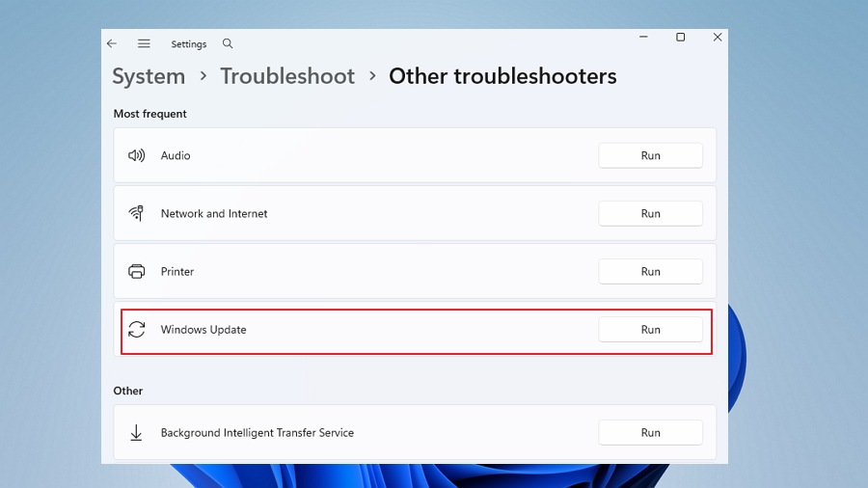
Task: Click the search magnifier icon
Action: (x=228, y=43)
